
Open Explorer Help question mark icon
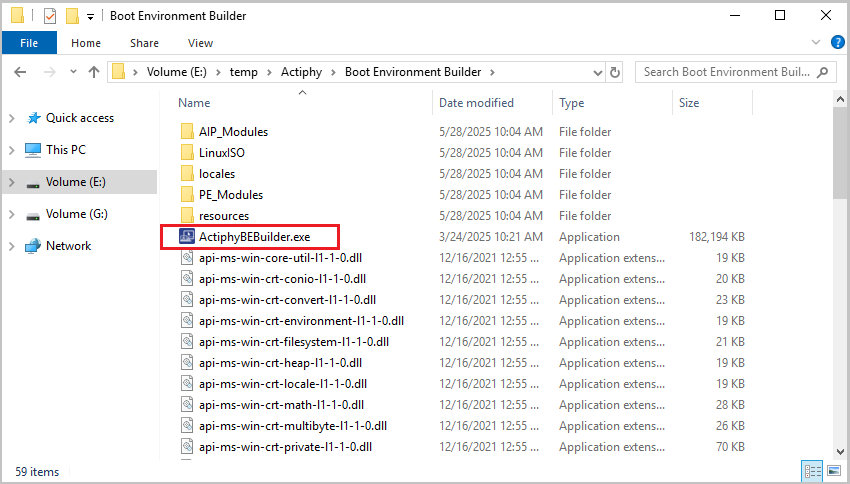point(838,42)
